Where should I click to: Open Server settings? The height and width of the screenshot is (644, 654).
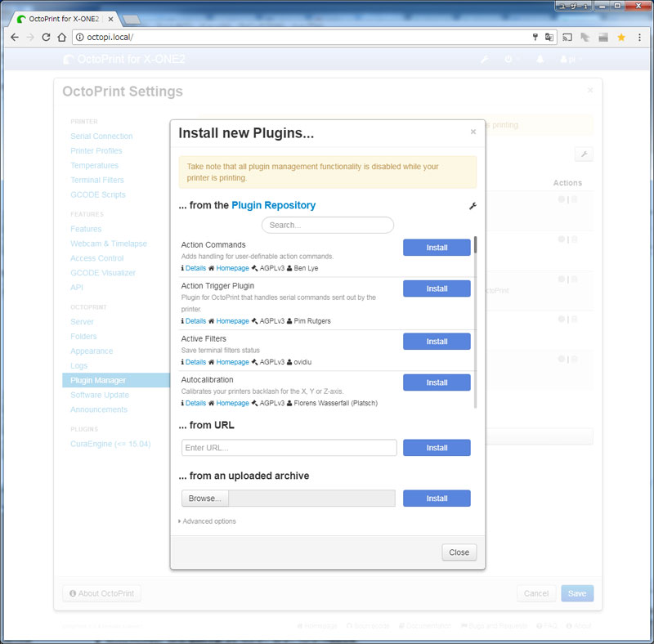point(82,321)
